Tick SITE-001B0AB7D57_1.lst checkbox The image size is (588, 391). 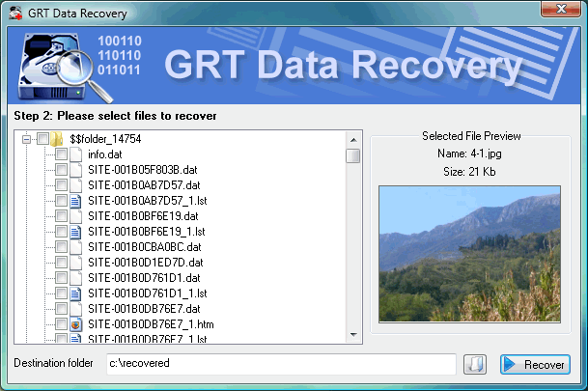61,201
